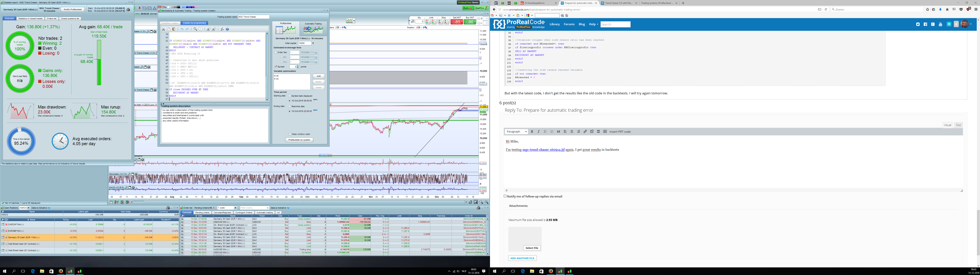Click ProBacktest my system button
Image resolution: width=980 pixels, height=275 pixels.
pos(299,140)
